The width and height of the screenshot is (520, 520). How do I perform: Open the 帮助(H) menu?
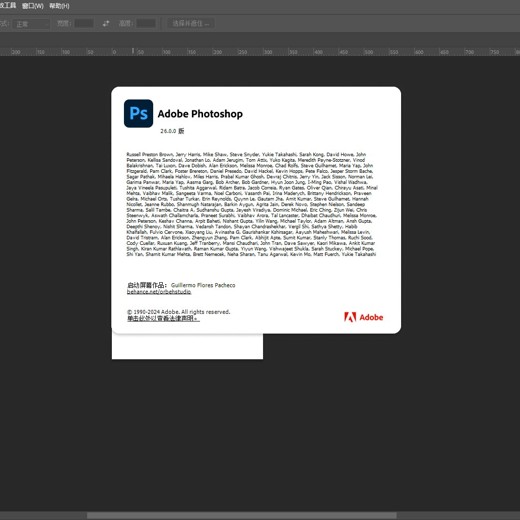[x=59, y=6]
